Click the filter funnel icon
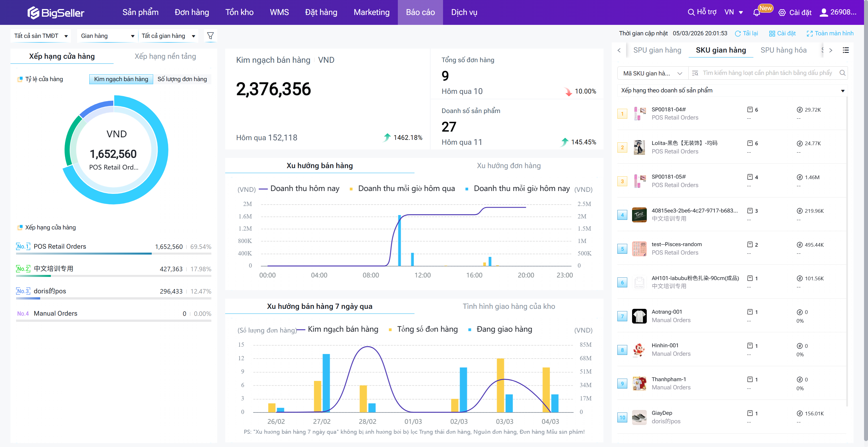The width and height of the screenshot is (868, 447). tap(210, 36)
